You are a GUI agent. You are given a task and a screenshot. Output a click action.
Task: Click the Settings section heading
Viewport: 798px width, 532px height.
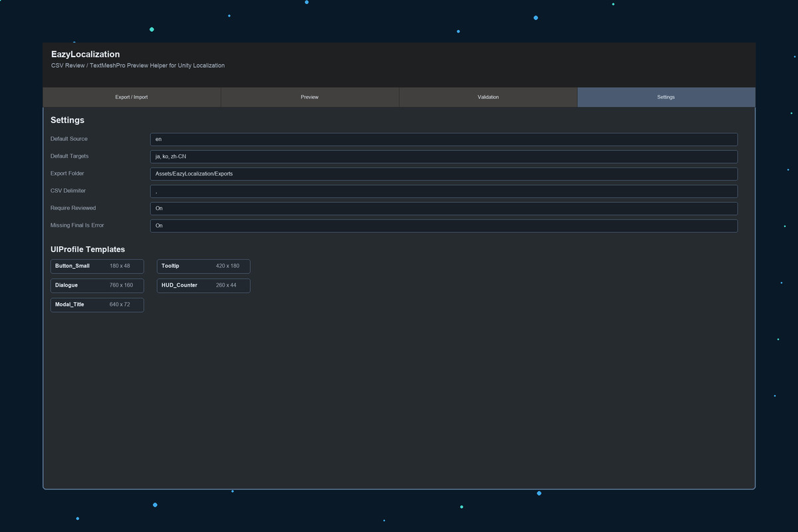[67, 120]
